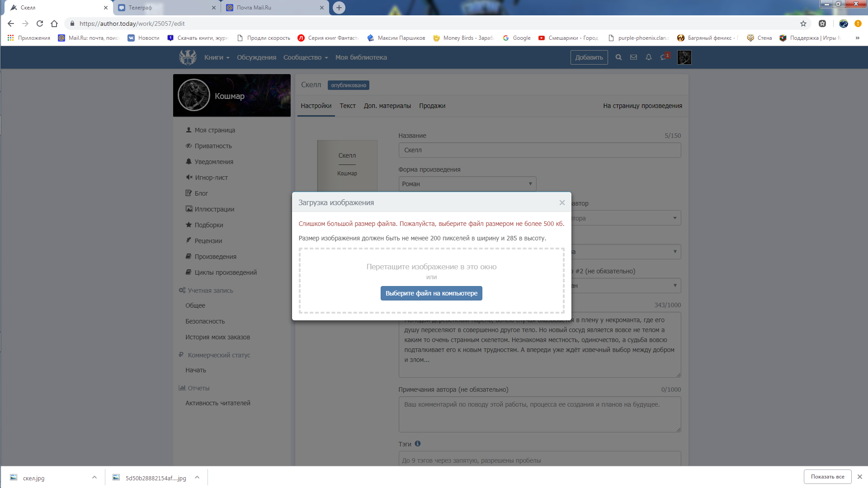Click the user avatar in header
The width and height of the screenshot is (868, 488).
[x=684, y=57]
